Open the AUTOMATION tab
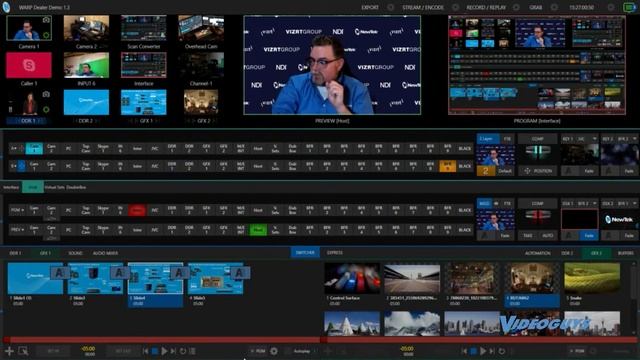The width and height of the screenshot is (640, 360). coord(538,253)
